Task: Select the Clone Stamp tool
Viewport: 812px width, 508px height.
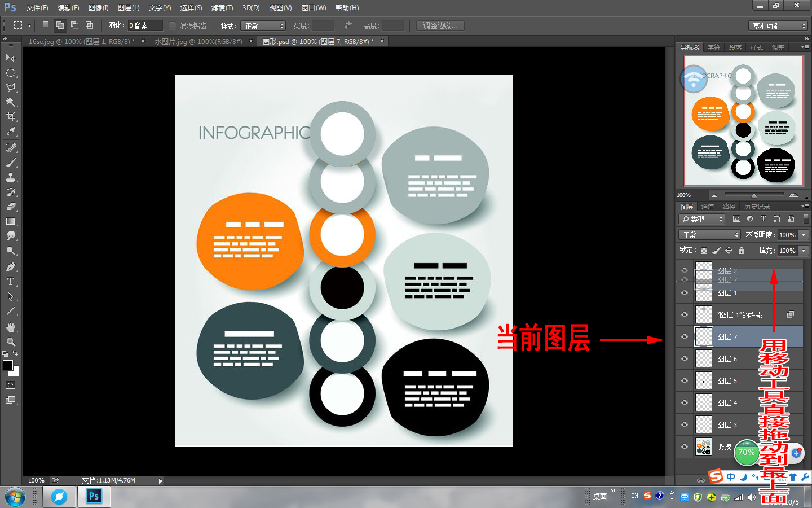Action: 10,177
